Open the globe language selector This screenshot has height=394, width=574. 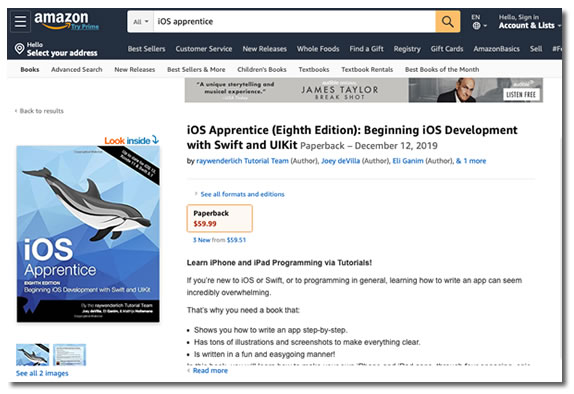(479, 26)
